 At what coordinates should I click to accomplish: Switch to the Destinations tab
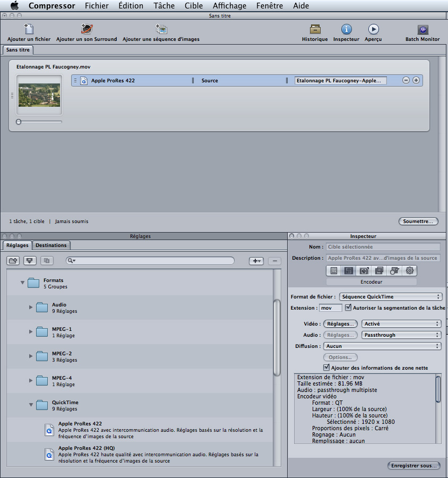tap(51, 245)
